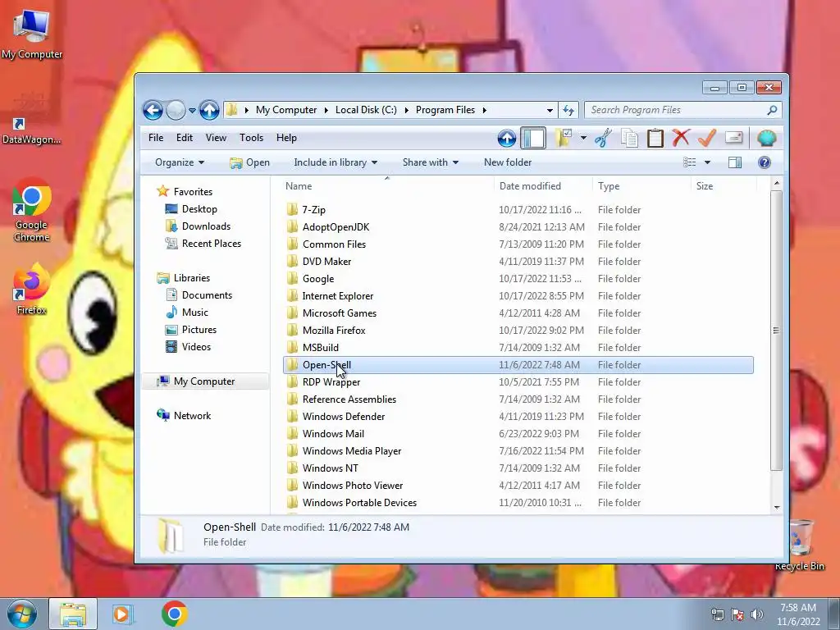Open the Edit menu
Image resolution: width=840 pixels, height=630 pixels.
click(185, 138)
